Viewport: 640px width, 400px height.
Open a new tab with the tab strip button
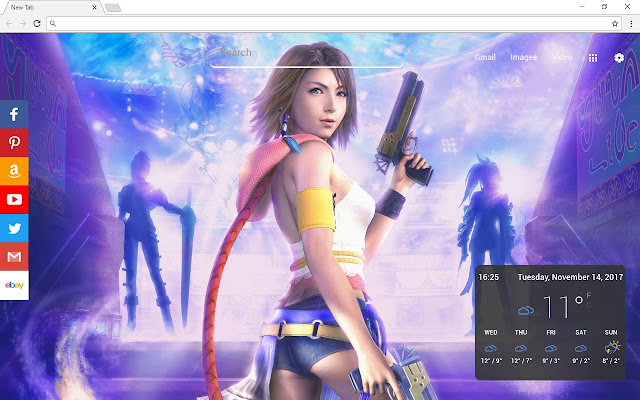(x=113, y=8)
